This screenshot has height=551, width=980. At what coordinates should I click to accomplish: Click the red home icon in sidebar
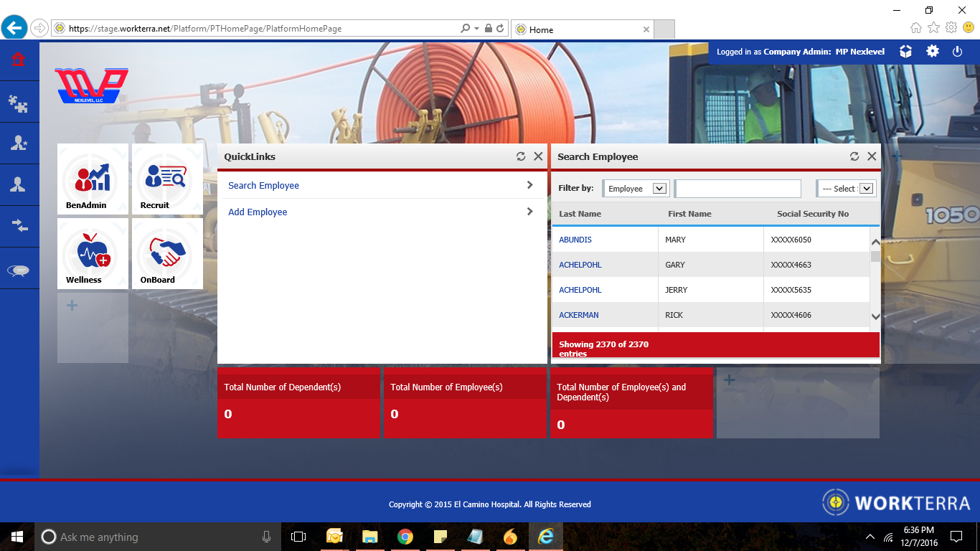19,60
